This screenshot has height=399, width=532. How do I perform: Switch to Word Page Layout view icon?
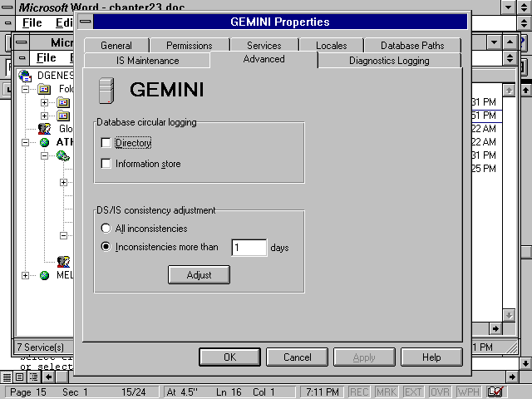point(20,377)
